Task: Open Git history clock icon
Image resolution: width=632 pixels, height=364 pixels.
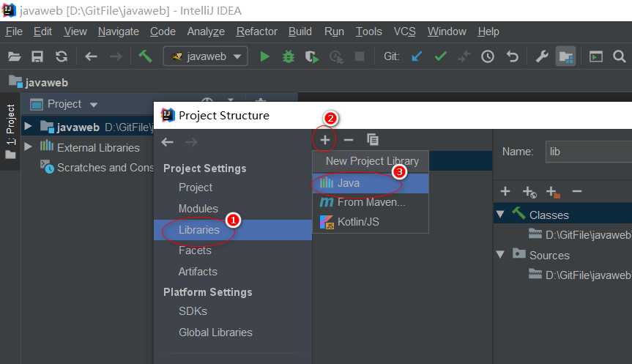Action: [x=488, y=56]
